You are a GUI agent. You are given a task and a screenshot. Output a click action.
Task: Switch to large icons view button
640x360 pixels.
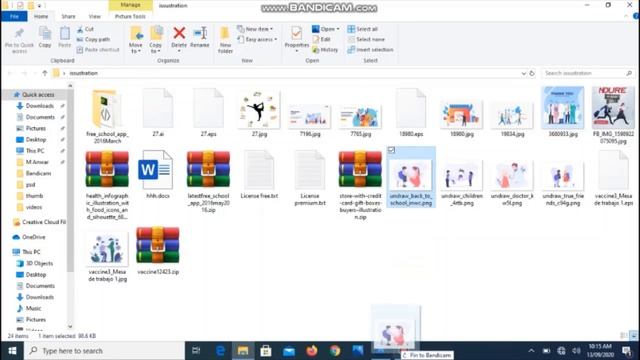coord(633,336)
